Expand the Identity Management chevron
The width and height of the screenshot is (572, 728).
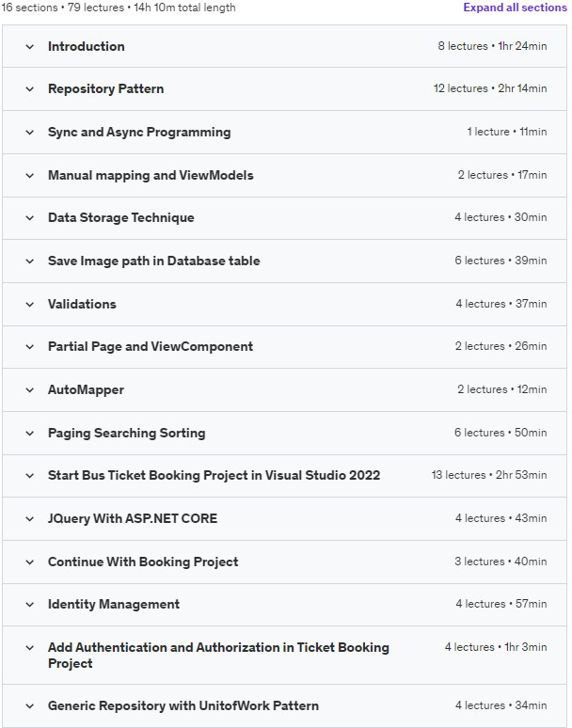point(30,605)
